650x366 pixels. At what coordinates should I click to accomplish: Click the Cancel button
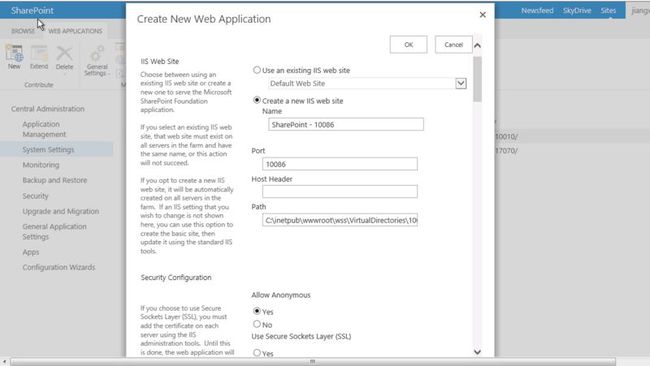click(x=454, y=45)
